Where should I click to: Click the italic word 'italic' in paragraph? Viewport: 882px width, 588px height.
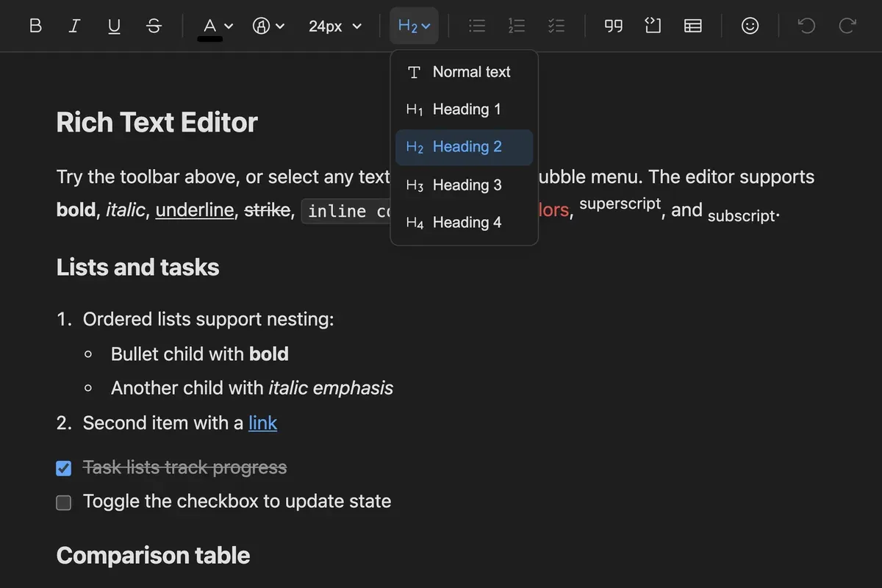click(x=126, y=210)
